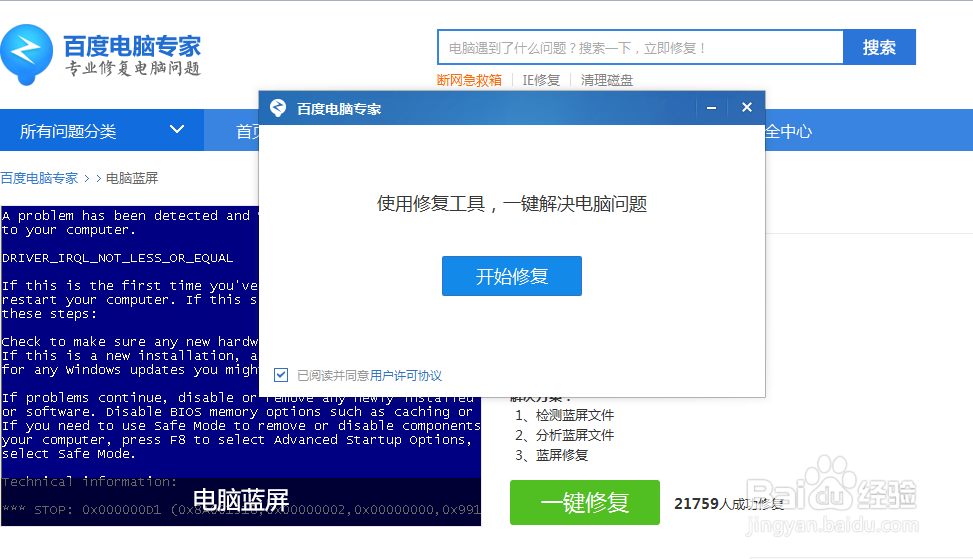
Task: Open the 全中心 nav tab
Action: pyautogui.click(x=788, y=131)
